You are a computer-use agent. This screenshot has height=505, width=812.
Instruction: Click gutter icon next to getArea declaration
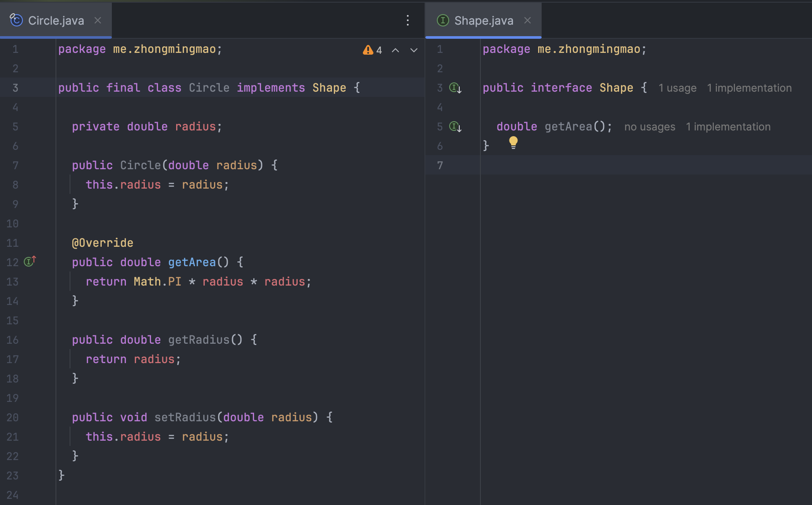(x=455, y=127)
